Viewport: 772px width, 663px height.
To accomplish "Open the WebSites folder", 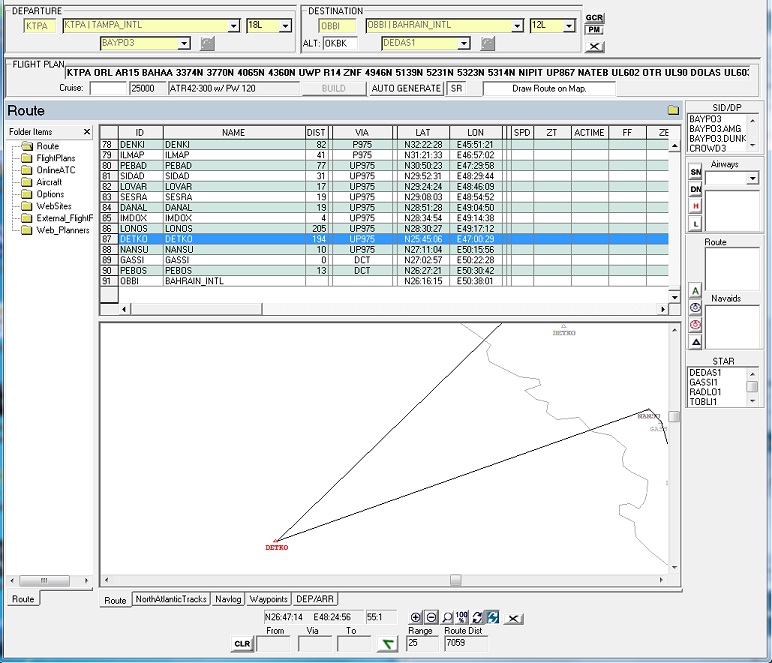I will 53,206.
